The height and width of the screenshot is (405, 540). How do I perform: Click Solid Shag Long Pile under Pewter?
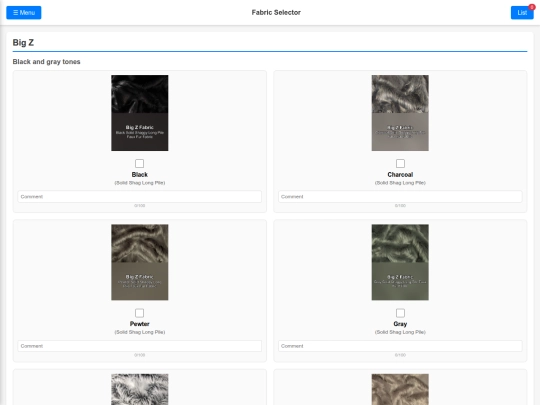point(139,332)
